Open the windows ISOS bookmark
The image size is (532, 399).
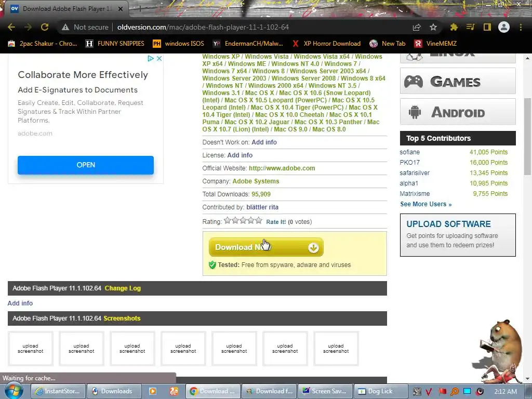tap(179, 44)
